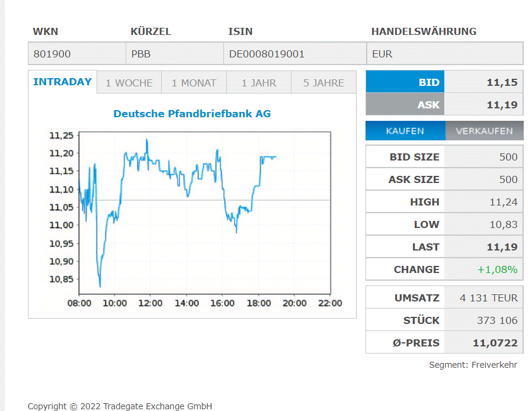Click the Deutsche Pfandbriefbank AG chart title
The image size is (532, 411).
pos(192,114)
